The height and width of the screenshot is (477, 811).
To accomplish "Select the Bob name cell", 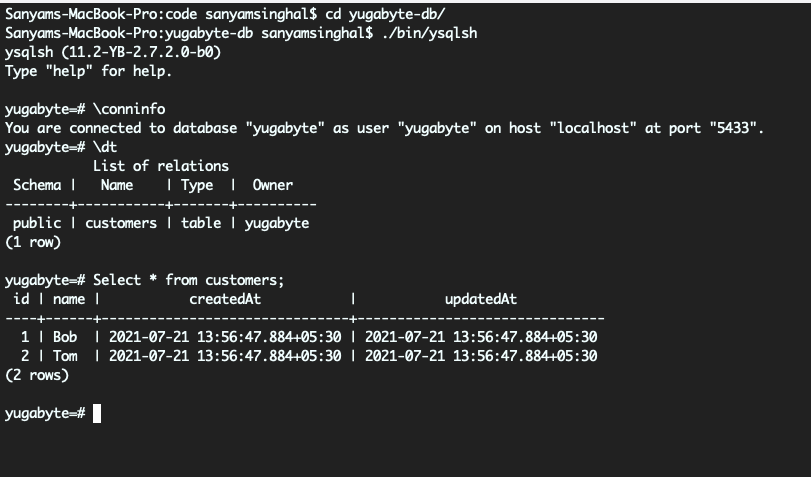I will coord(65,337).
